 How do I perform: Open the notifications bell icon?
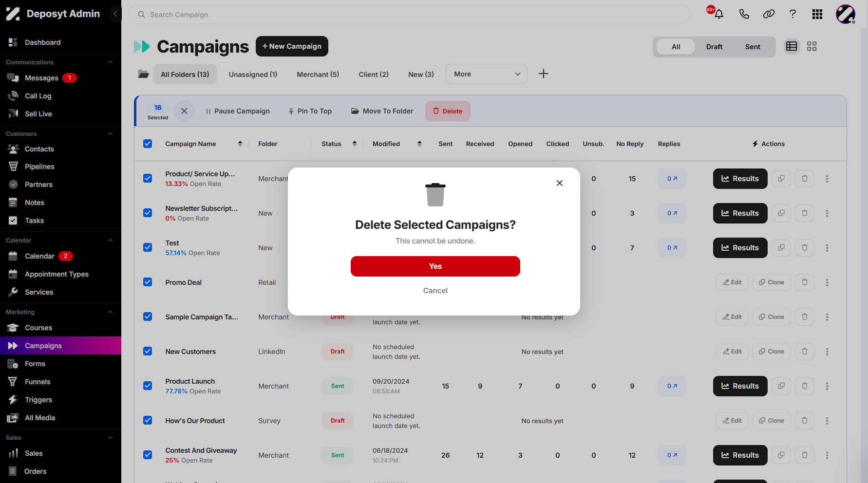point(718,14)
